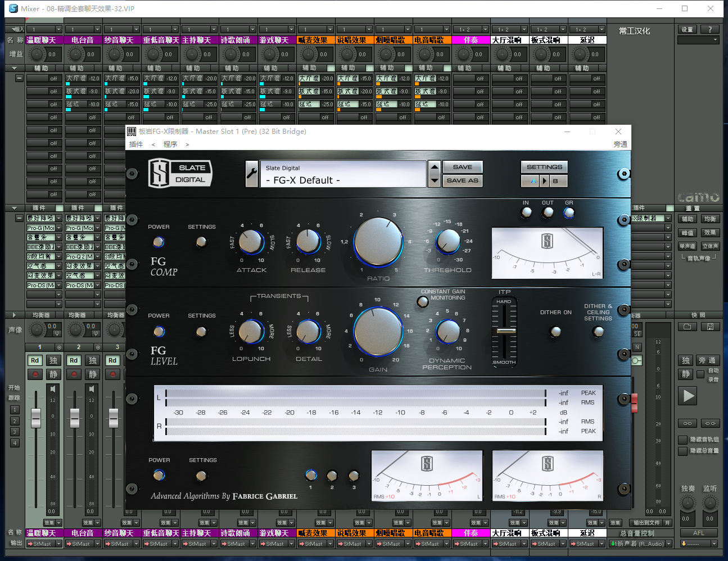Toggle FG Level POWER LED
Viewport: 728px width, 561px height.
coord(159,332)
